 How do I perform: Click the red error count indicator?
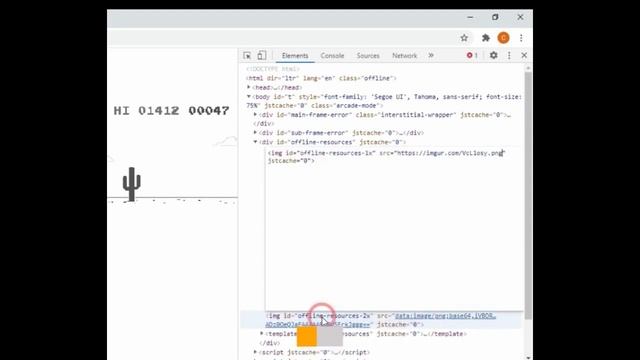[472, 55]
